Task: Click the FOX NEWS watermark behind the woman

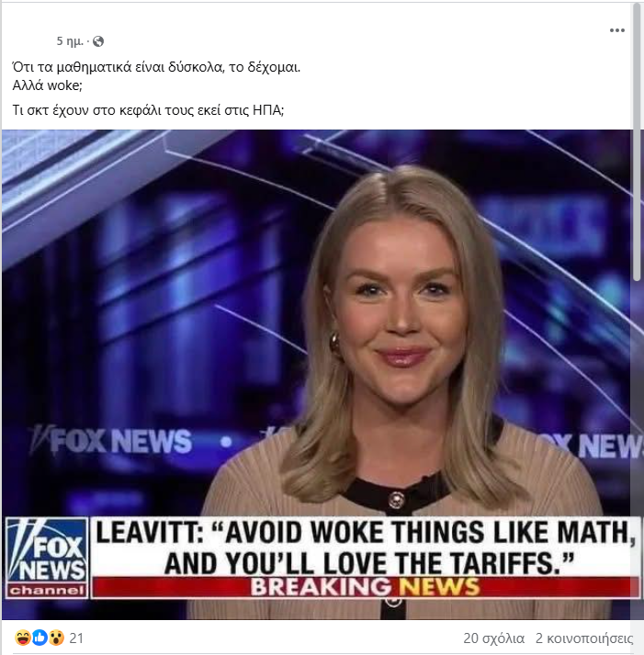Action: (113, 441)
